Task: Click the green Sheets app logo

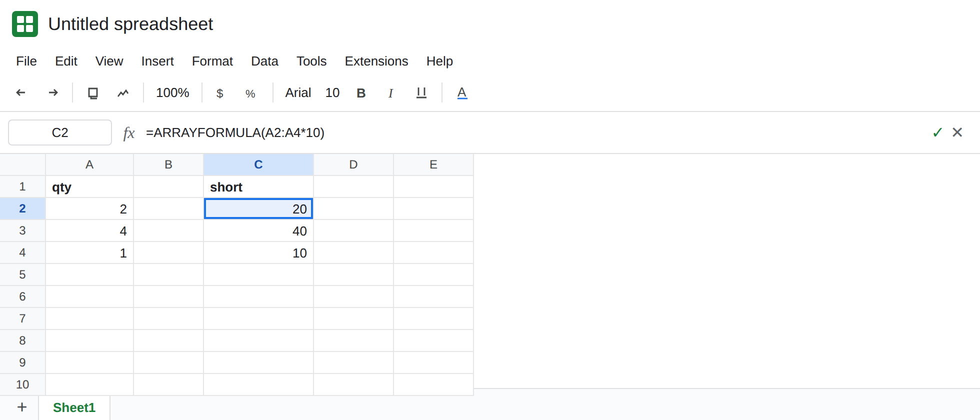Action: click(25, 24)
